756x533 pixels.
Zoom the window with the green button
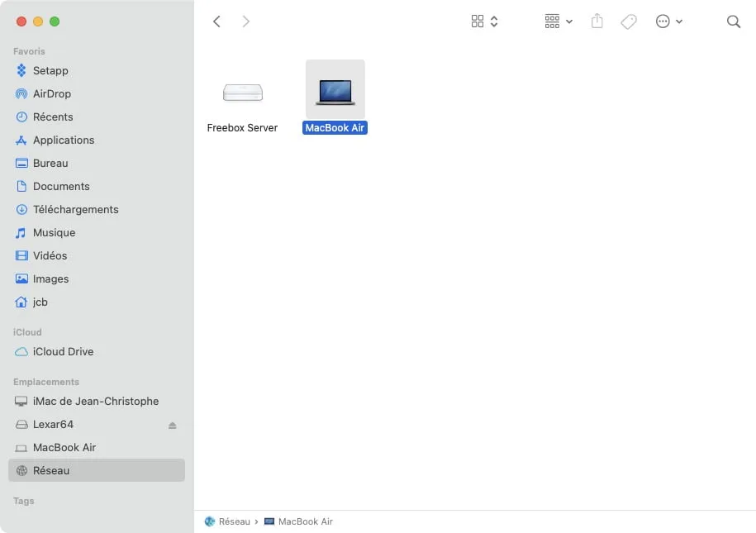(55, 21)
